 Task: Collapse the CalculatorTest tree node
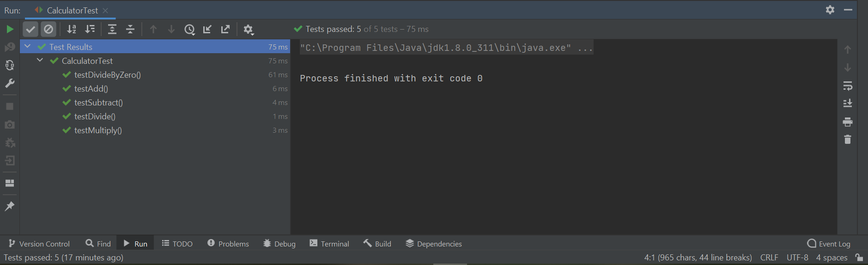40,61
